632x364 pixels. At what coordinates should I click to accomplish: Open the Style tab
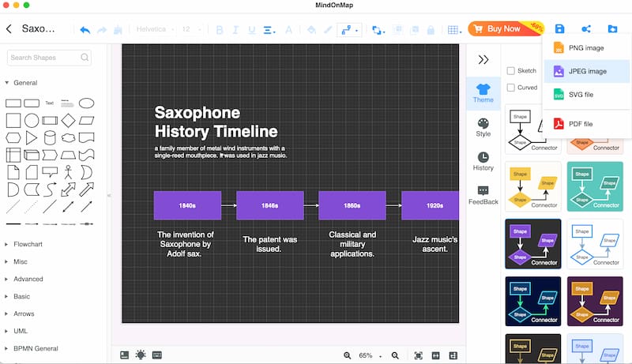[x=483, y=128]
